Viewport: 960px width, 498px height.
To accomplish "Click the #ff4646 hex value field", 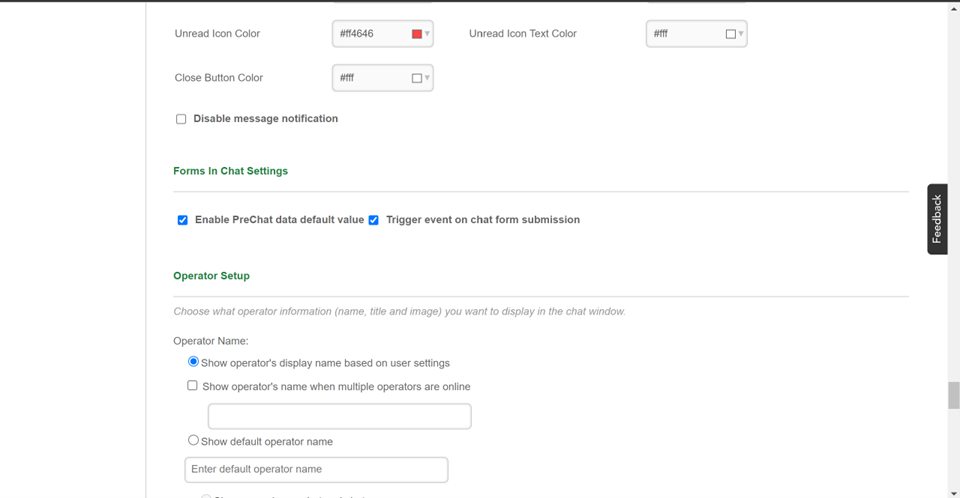I will [x=371, y=34].
